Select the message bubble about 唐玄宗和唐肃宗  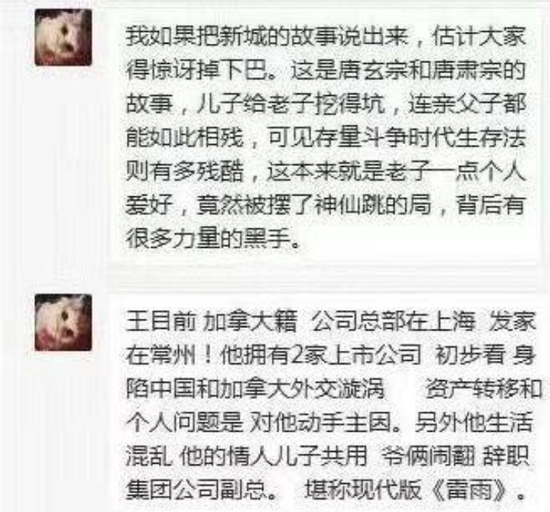click(x=324, y=139)
